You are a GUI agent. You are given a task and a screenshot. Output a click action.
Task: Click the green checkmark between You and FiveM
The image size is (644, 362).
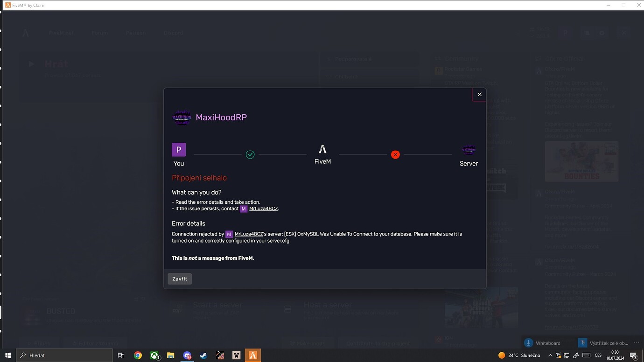coord(250,154)
